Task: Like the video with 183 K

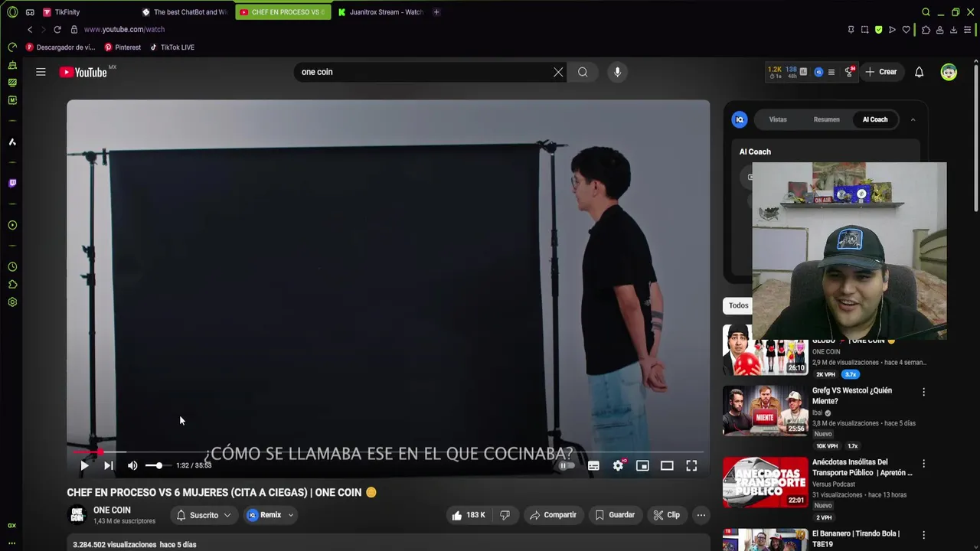Action: click(x=469, y=515)
